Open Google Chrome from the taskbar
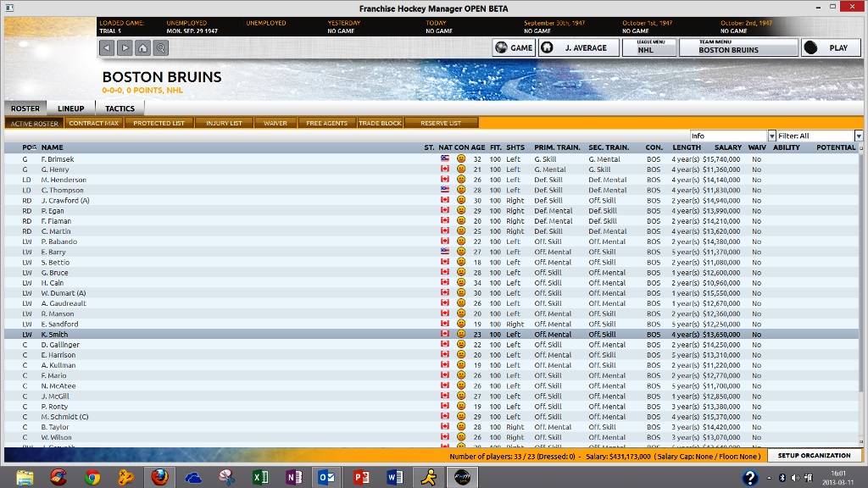 [92, 477]
